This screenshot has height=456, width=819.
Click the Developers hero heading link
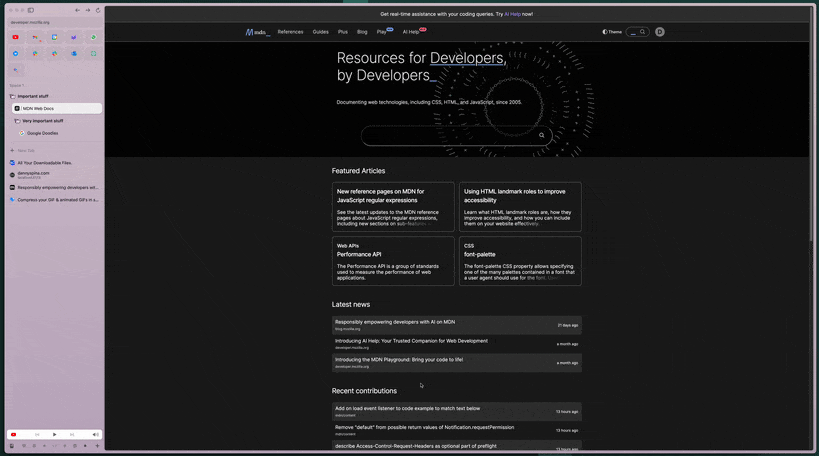point(466,58)
